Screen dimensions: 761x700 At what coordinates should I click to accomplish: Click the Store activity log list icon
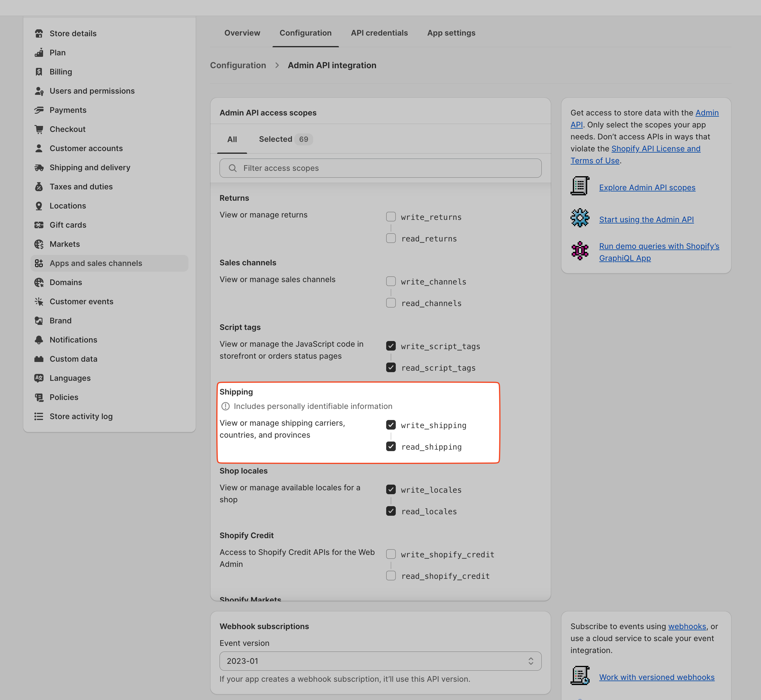tap(39, 416)
